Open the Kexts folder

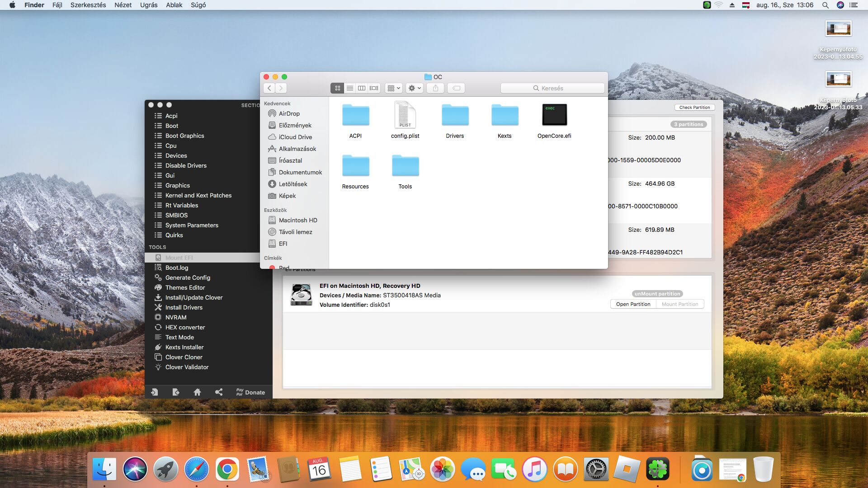click(505, 115)
